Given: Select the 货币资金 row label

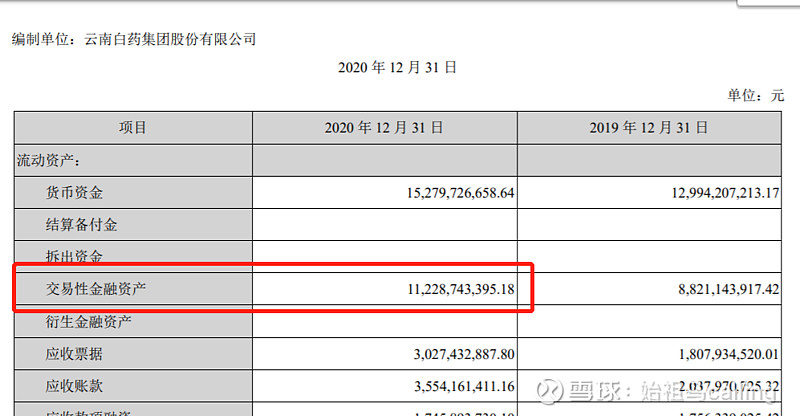Looking at the screenshot, I should click(74, 192).
